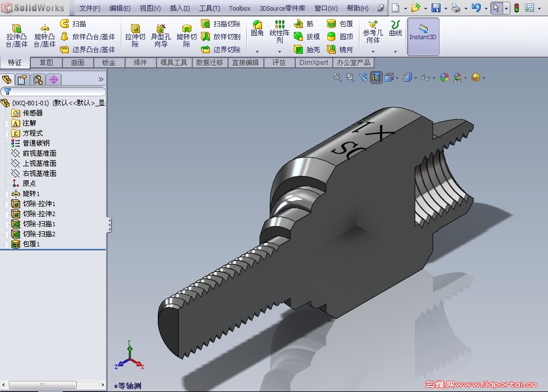This screenshot has width=548, height=392.
Task: Click the Edit Appearance color ball icon
Action: [x=444, y=77]
